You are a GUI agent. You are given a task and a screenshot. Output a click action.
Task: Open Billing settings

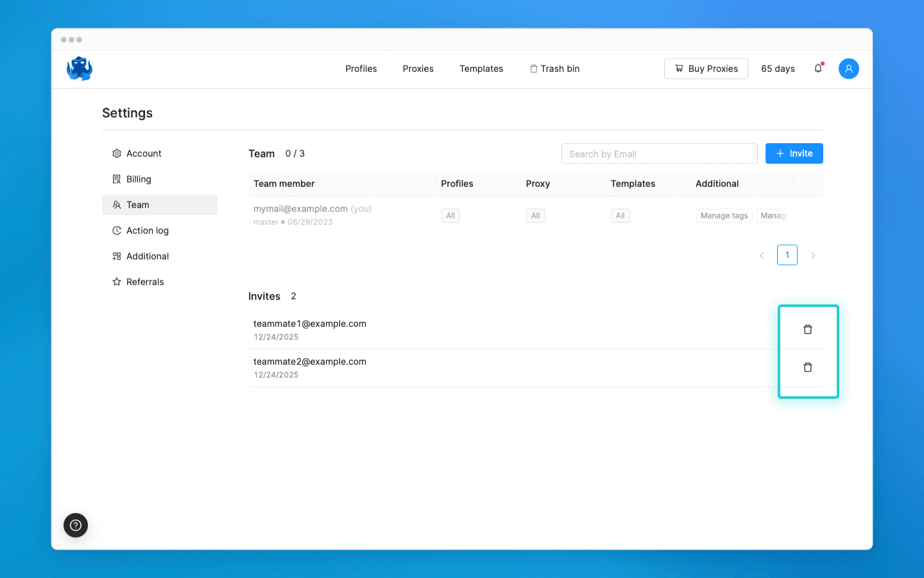[160, 179]
